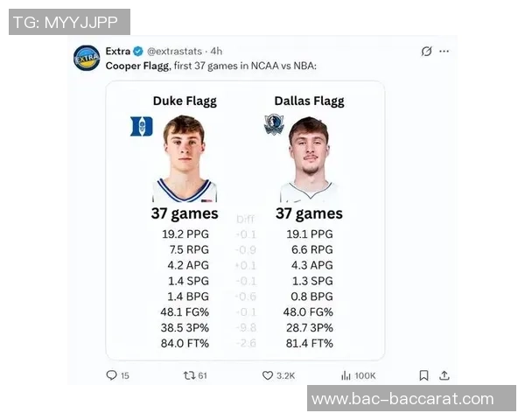Click the 4h post timestamp
The width and height of the screenshot is (525, 420).
tap(216, 52)
